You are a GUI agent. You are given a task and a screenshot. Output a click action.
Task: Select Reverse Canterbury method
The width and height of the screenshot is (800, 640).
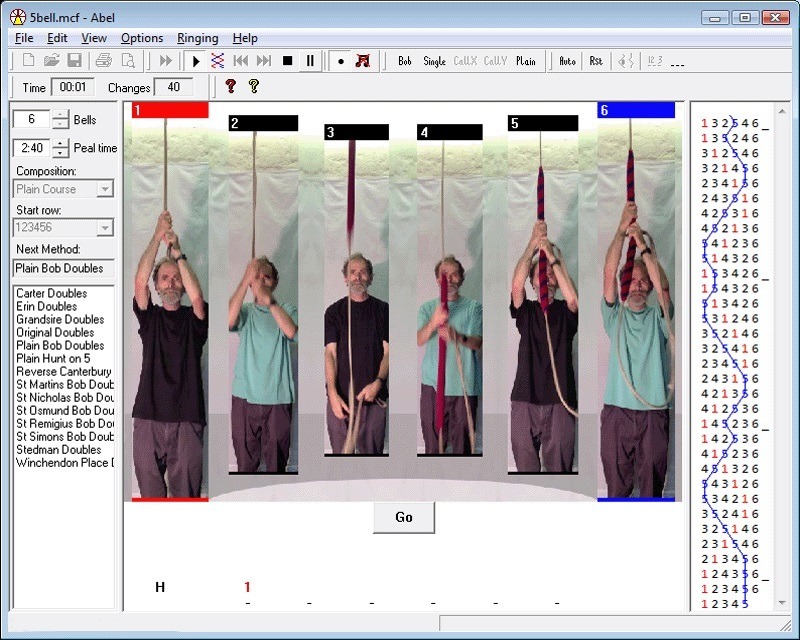coord(64,372)
